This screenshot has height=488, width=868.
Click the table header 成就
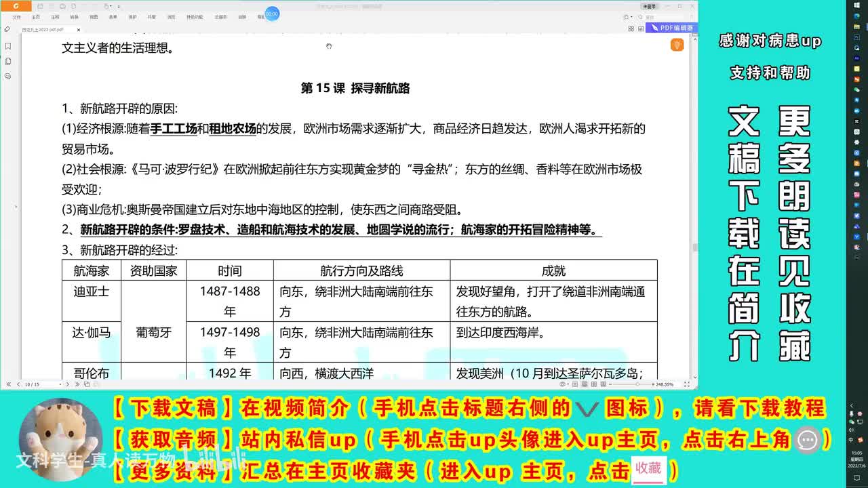[553, 270]
